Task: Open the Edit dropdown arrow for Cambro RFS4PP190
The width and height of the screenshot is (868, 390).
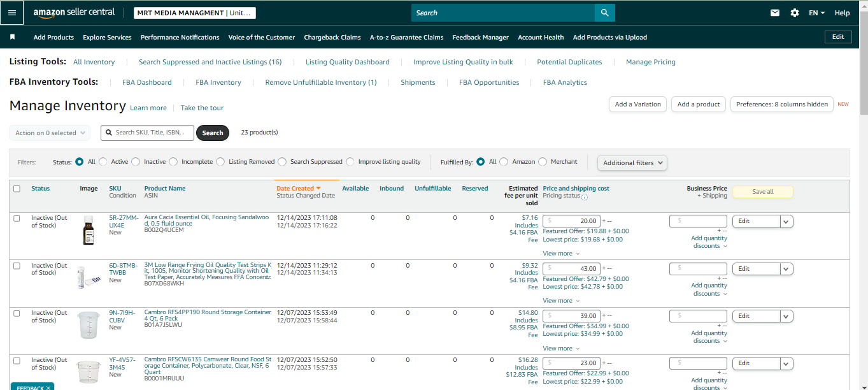Action: tap(786, 316)
